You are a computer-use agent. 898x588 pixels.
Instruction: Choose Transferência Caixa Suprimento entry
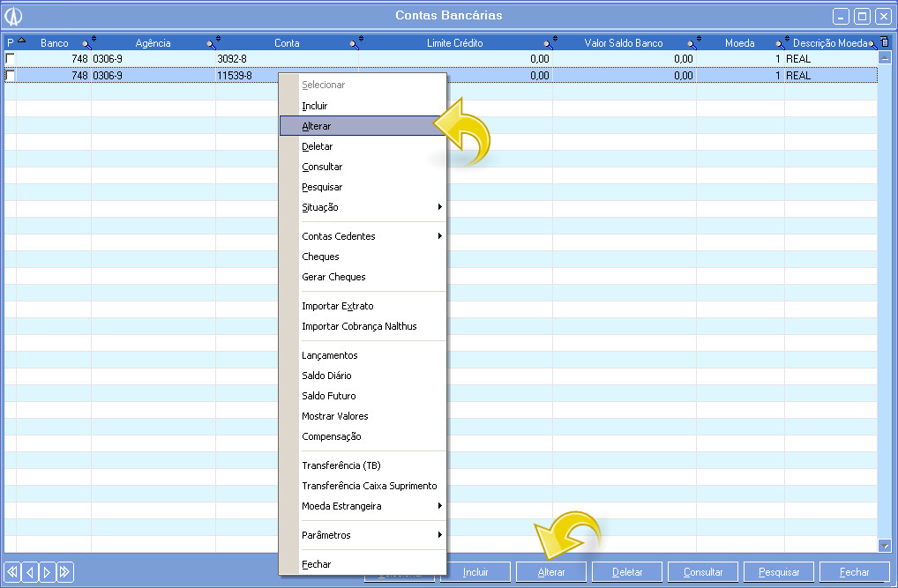(x=363, y=486)
